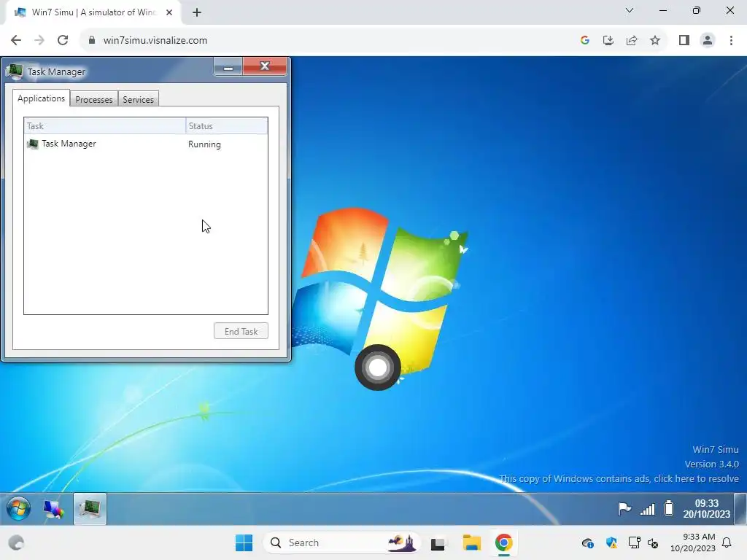
Task: Install the app via download icon
Action: 608,40
